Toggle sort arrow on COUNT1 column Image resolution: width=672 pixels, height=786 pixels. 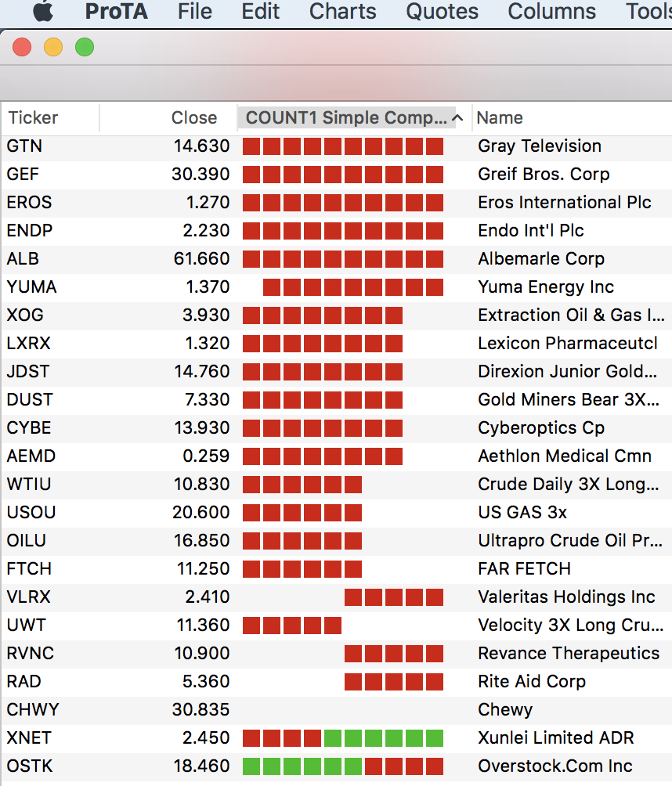pyautogui.click(x=457, y=117)
